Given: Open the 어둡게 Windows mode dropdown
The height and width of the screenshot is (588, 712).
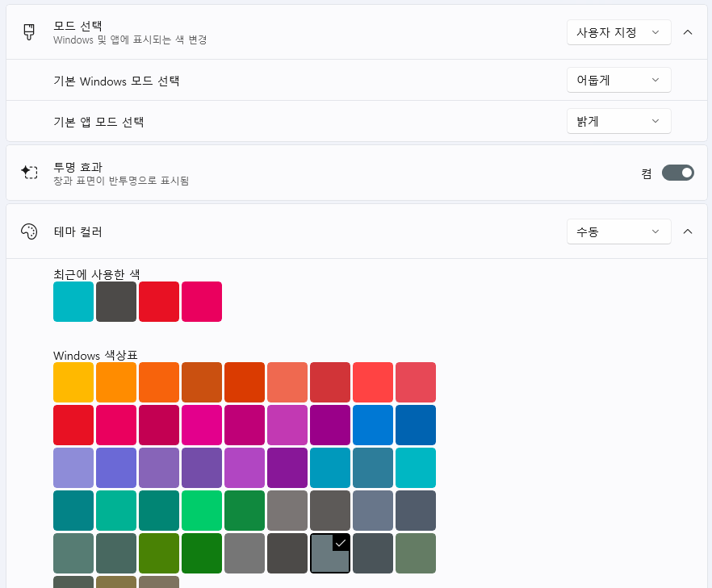Looking at the screenshot, I should 618,80.
